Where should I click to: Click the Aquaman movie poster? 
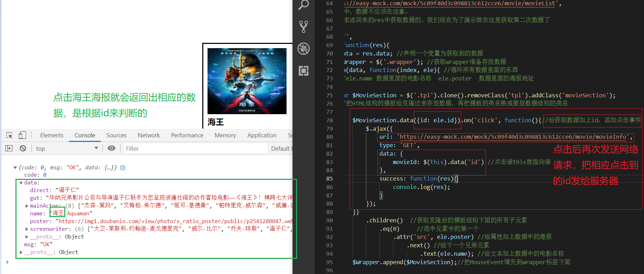point(247,81)
